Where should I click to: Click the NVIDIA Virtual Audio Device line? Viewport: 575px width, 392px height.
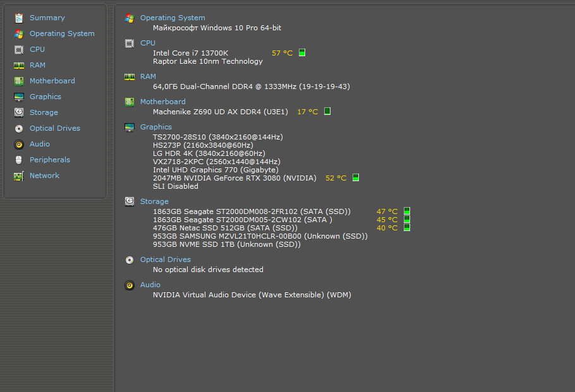point(252,295)
